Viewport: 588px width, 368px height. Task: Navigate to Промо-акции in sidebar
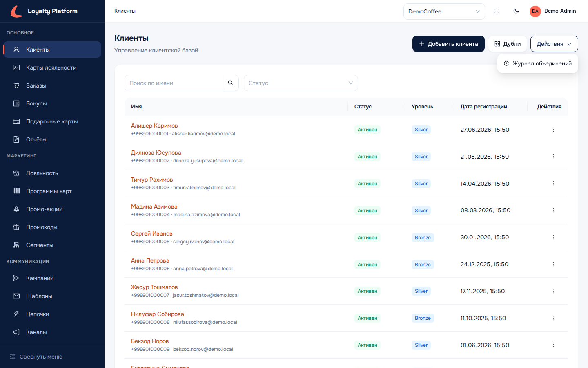click(52, 209)
